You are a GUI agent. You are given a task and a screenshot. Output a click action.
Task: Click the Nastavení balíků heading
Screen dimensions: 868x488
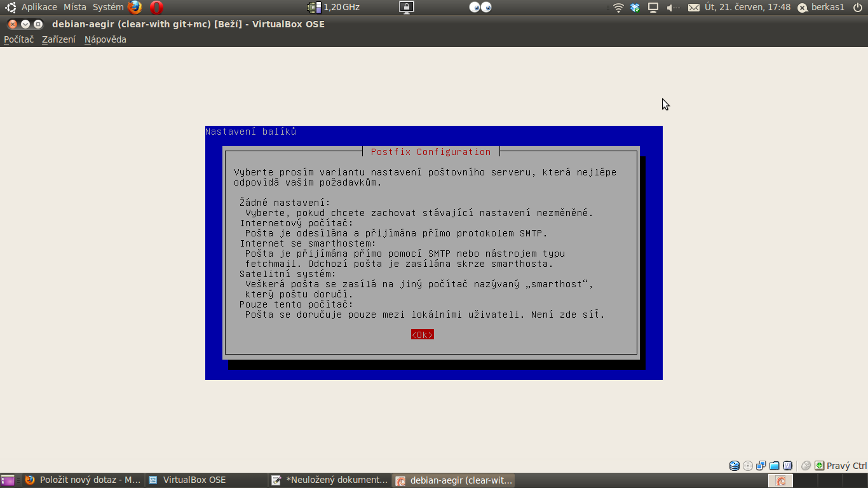pyautogui.click(x=250, y=132)
